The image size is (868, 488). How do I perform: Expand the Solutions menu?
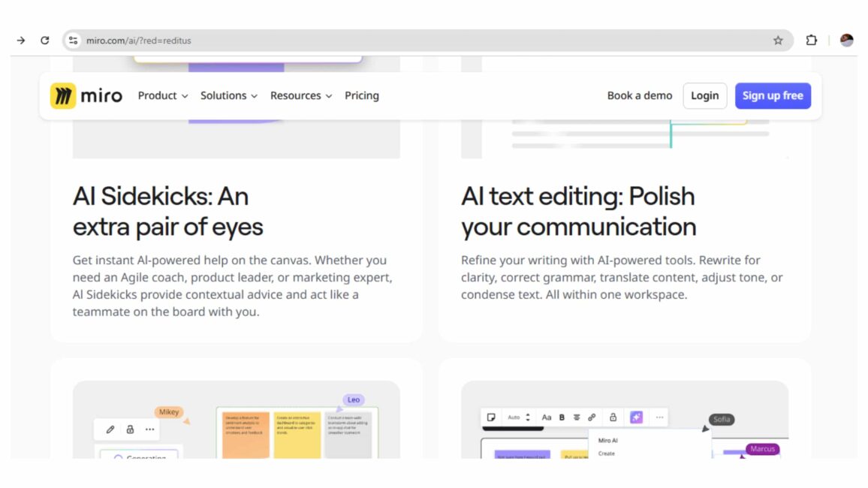pyautogui.click(x=228, y=95)
